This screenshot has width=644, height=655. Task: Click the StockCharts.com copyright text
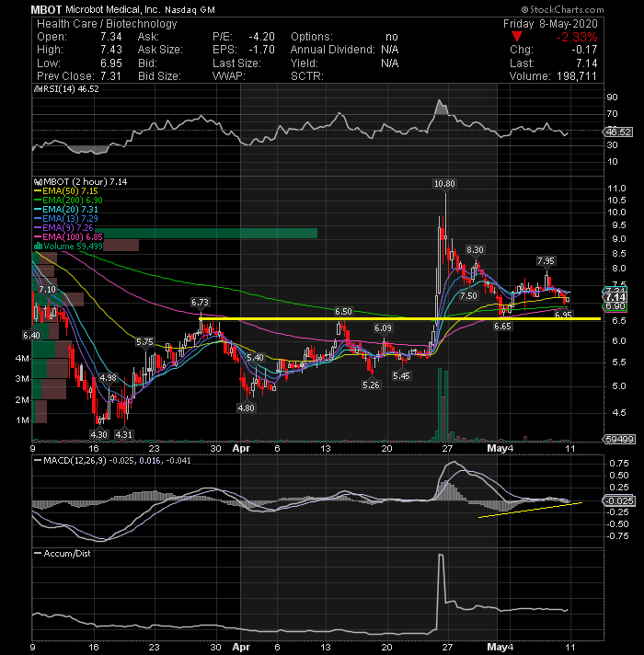point(562,9)
